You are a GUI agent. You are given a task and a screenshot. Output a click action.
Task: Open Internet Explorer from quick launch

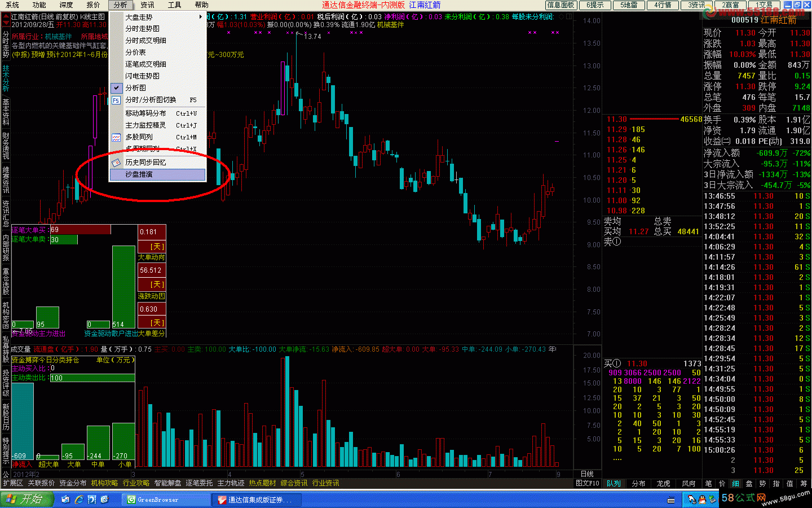[x=79, y=500]
